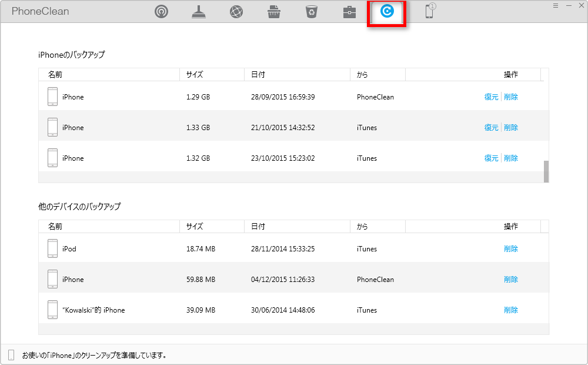Screen dimensions: 588x365
Task: Click PhoneClean source in 59.88 MB row
Action: 375,280
